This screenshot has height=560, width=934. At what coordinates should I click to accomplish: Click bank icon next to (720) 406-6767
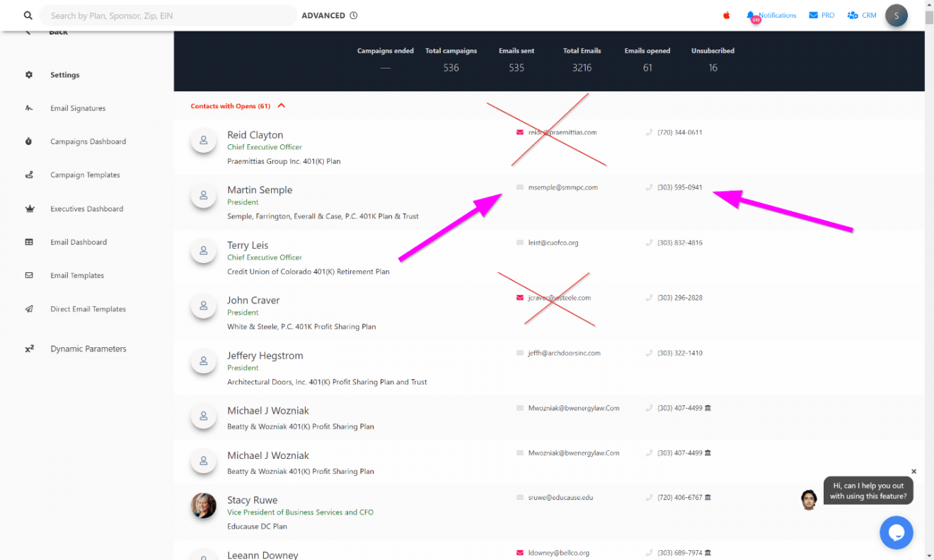(708, 498)
